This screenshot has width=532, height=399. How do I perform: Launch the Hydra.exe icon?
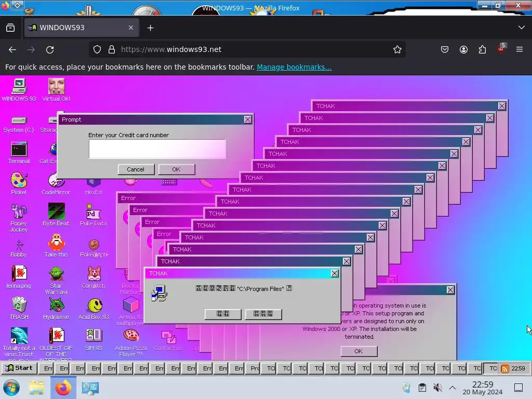(56, 309)
